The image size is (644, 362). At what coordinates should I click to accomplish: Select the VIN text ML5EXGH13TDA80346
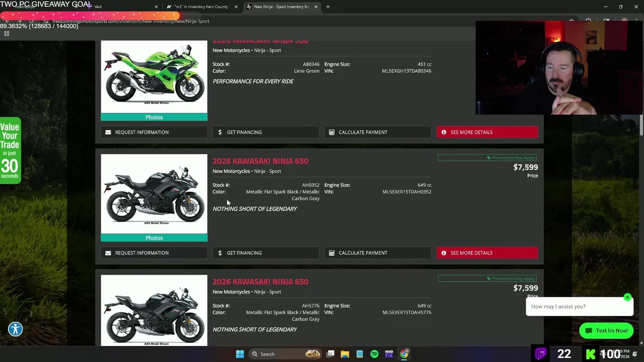pos(407,71)
